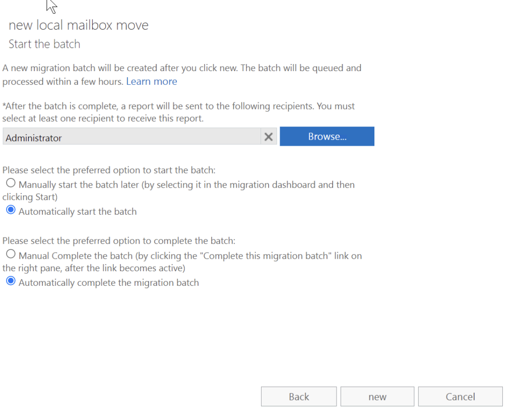The image size is (516, 420).
Task: Click the "preferred option to complete the batch" prompt
Action: [119, 241]
